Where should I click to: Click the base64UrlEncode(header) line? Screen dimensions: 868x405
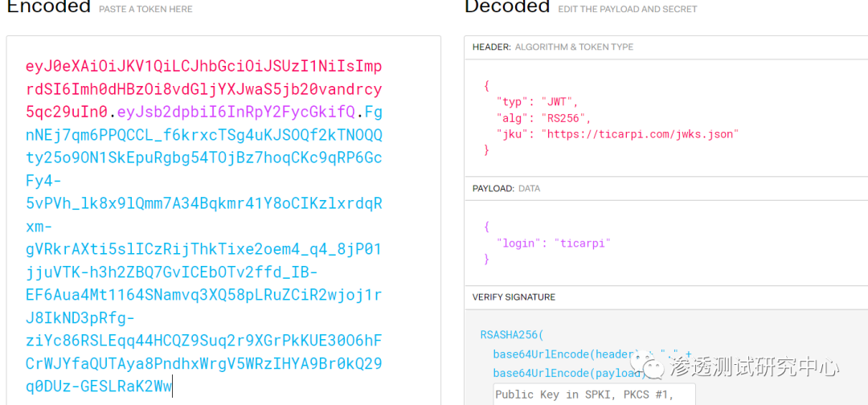pyautogui.click(x=564, y=354)
